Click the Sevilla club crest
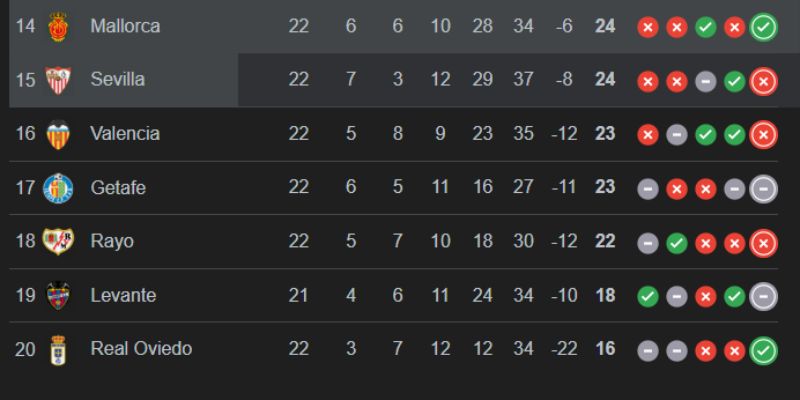This screenshot has height=400, width=800. coord(57,80)
